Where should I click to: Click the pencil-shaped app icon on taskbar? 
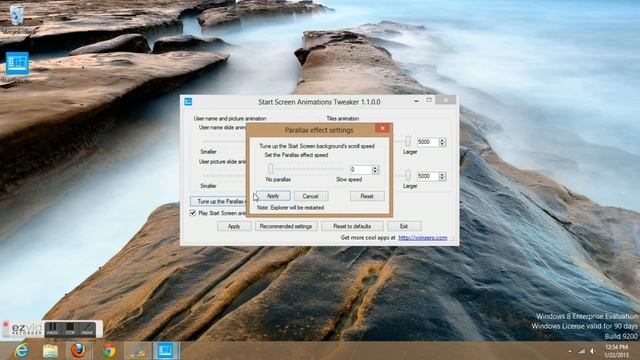pyautogui.click(x=138, y=351)
